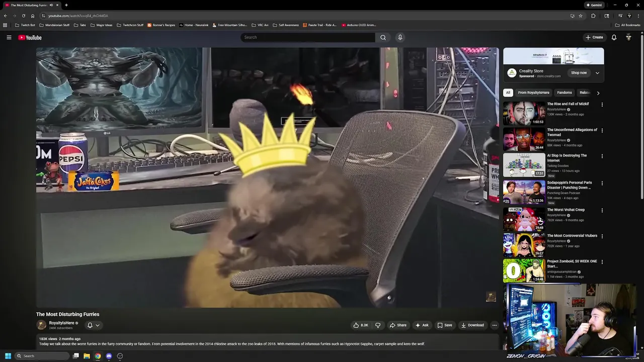This screenshot has height=362, width=644.
Task: Open the Chrome extensions puzzle icon
Action: 593,16
